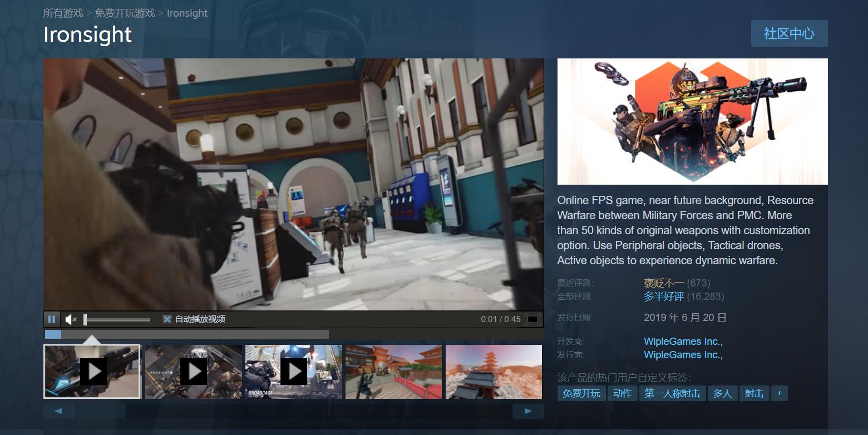Select the 第一人称射击 tag
Image resolution: width=868 pixels, height=435 pixels.
click(x=672, y=393)
